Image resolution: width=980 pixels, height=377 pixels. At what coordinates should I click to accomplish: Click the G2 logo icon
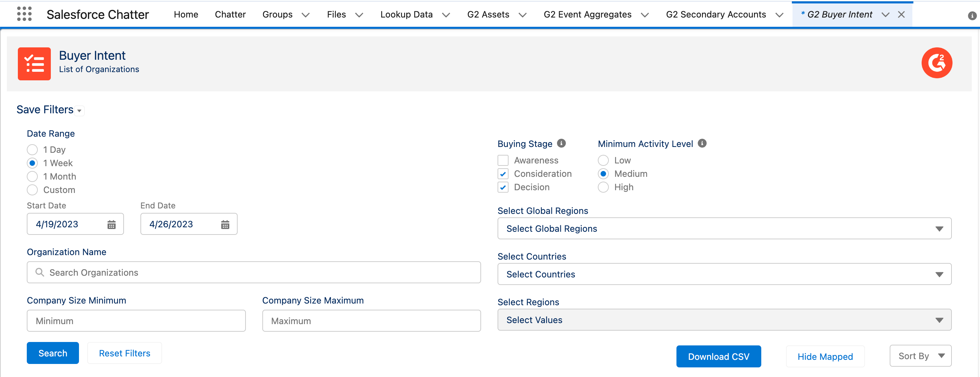937,63
